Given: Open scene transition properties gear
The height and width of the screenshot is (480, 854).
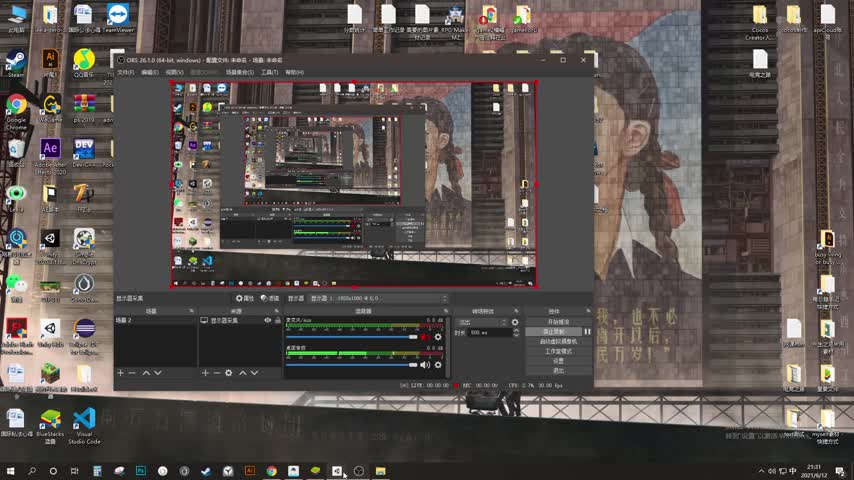Looking at the screenshot, I should tap(515, 323).
